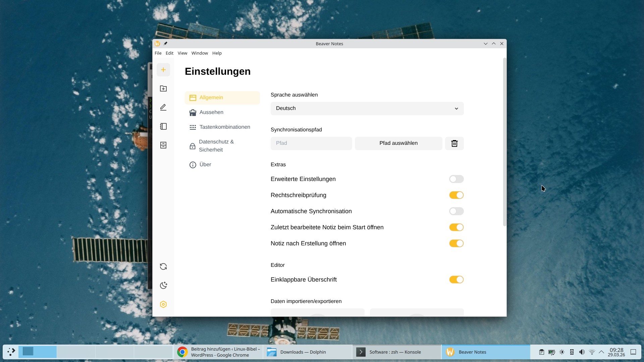Click the Pfad input field
The height and width of the screenshot is (362, 644).
click(311, 143)
